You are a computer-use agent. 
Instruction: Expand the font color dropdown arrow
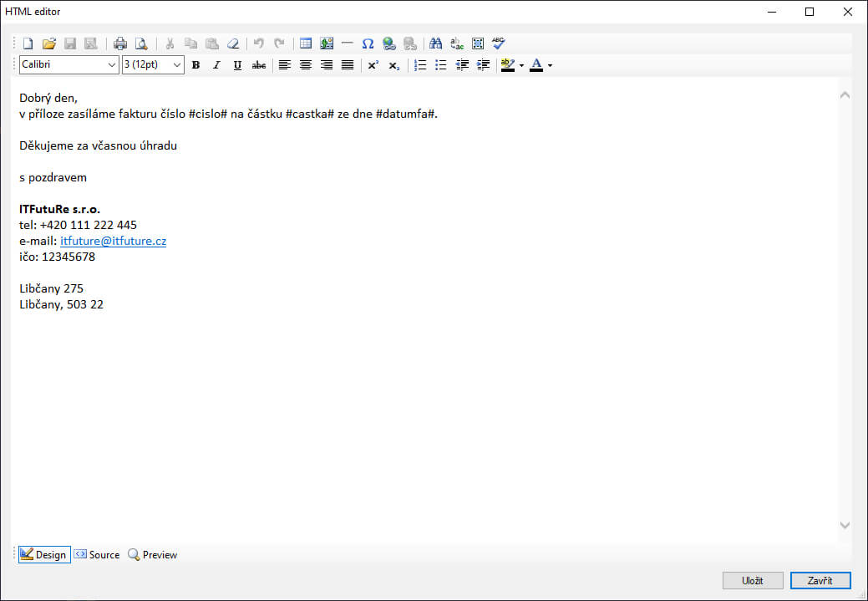coord(550,65)
